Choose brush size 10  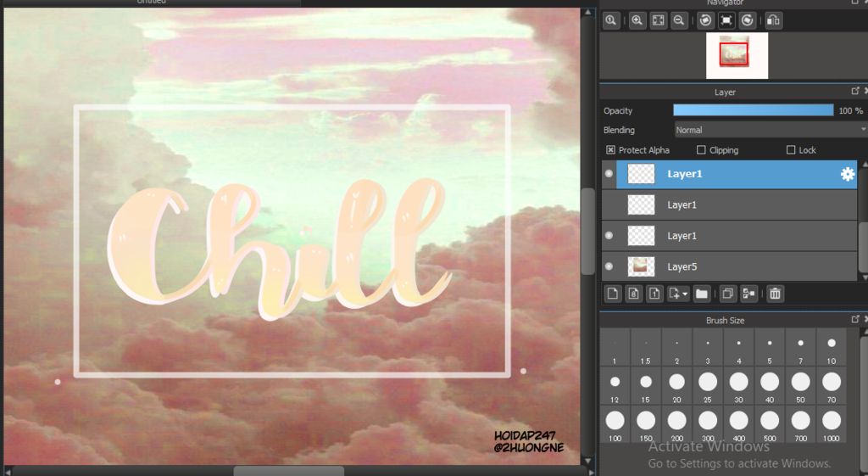pyautogui.click(x=832, y=348)
